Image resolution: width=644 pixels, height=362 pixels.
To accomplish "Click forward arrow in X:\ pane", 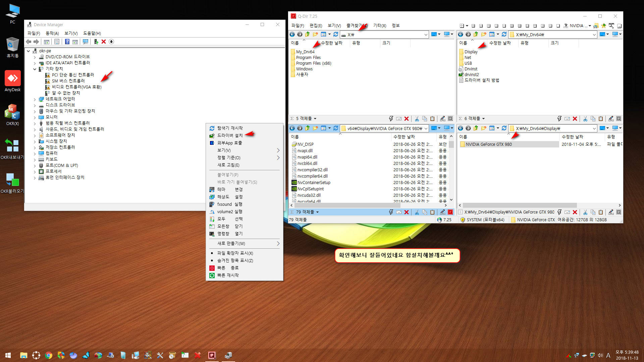I will point(300,34).
